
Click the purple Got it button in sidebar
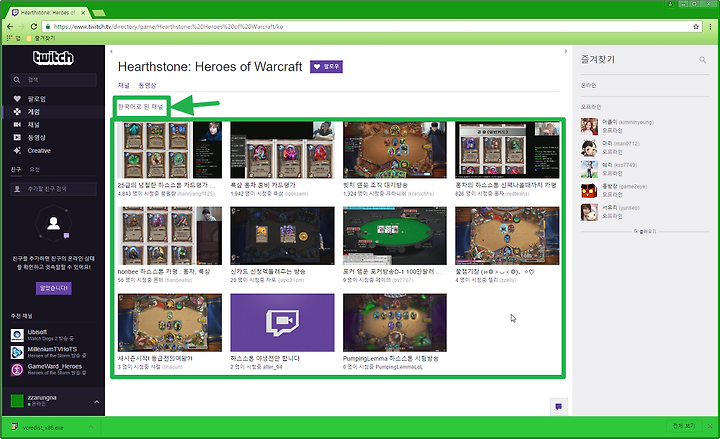point(54,288)
